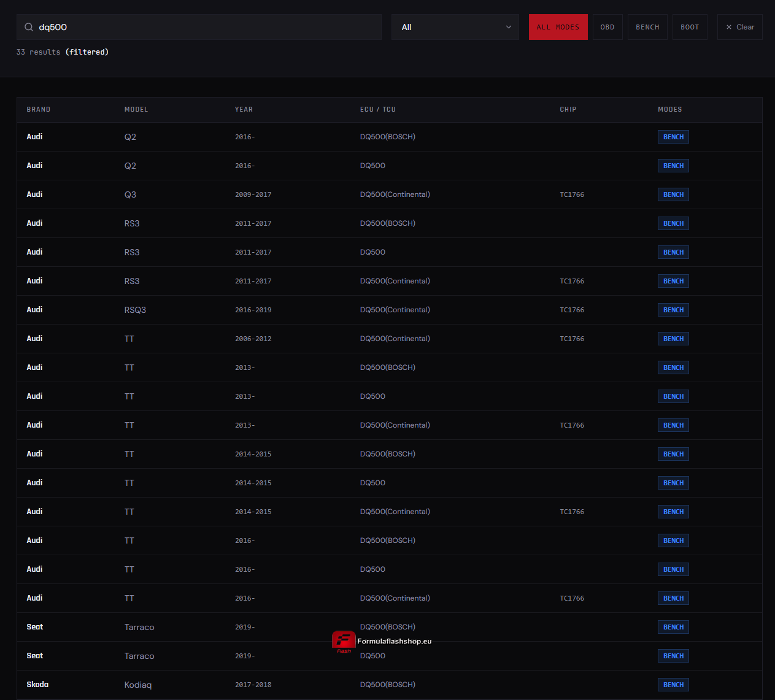The height and width of the screenshot is (700, 775).
Task: Click the MODEL column header
Action: click(136, 109)
